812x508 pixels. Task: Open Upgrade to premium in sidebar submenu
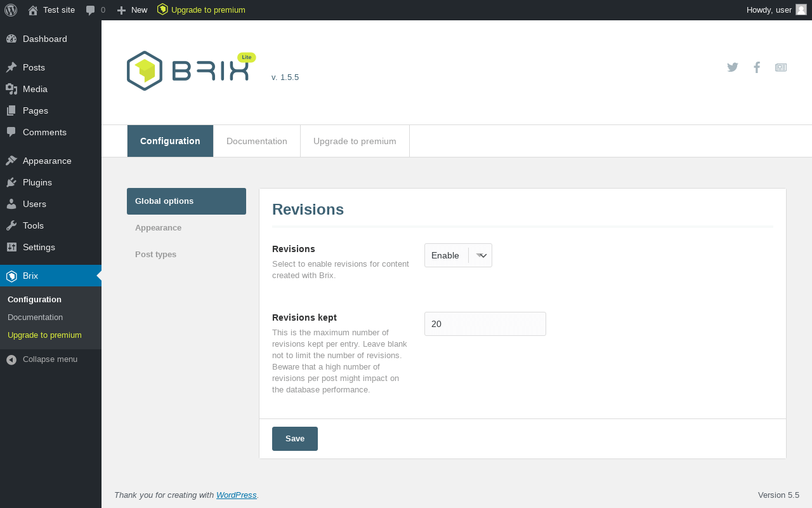click(x=44, y=335)
